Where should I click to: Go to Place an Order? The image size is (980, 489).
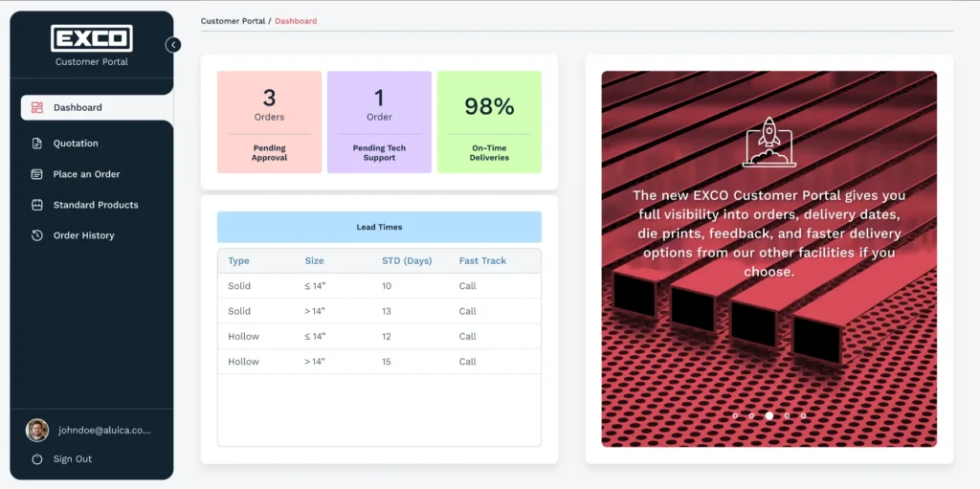tap(86, 174)
